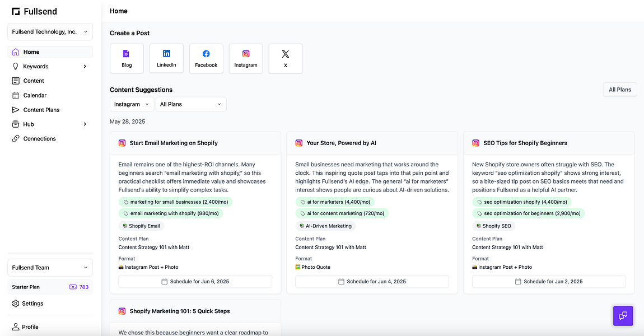
Task: Click the Keywords lightbulb icon
Action: (x=16, y=66)
